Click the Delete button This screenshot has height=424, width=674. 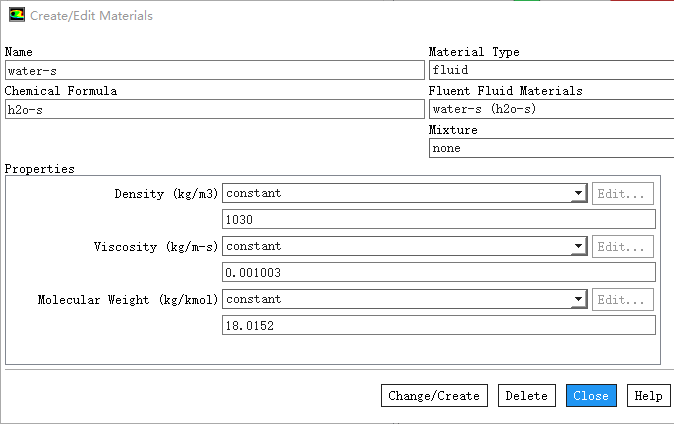pyautogui.click(x=526, y=396)
